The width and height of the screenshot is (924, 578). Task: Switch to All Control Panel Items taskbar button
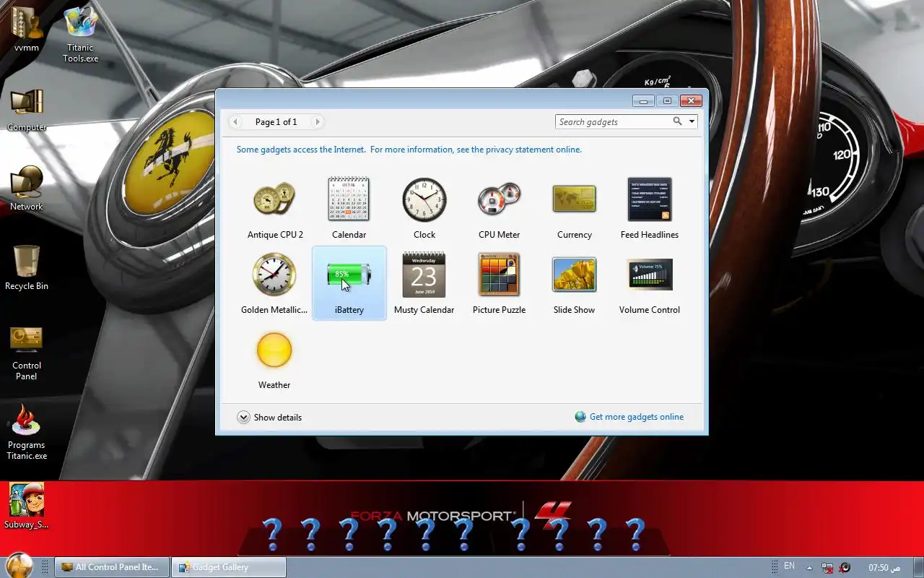(x=112, y=567)
